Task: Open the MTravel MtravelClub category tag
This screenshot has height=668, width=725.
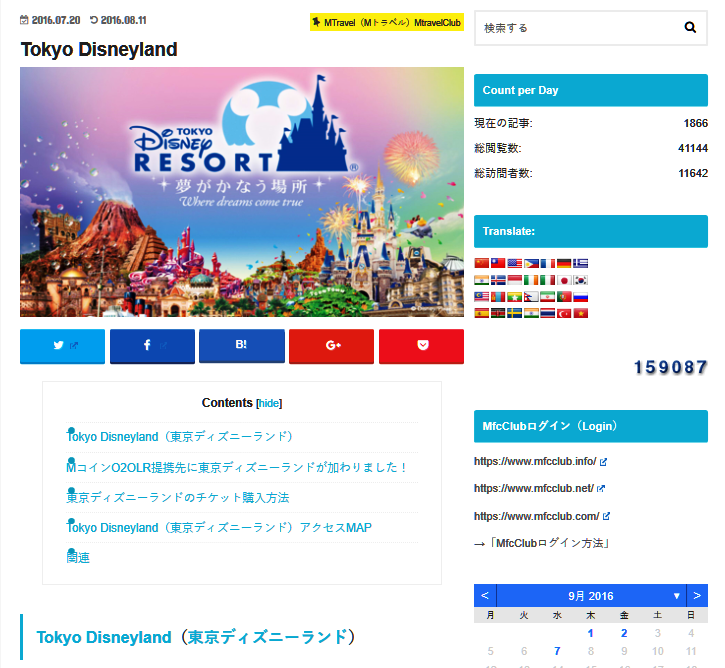Action: pyautogui.click(x=387, y=22)
